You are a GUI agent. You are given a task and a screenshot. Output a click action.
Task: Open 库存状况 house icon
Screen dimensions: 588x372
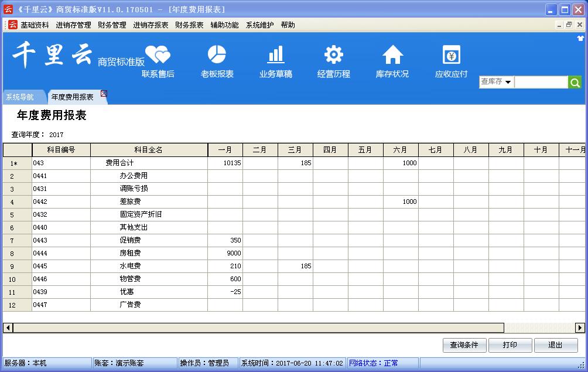click(392, 54)
